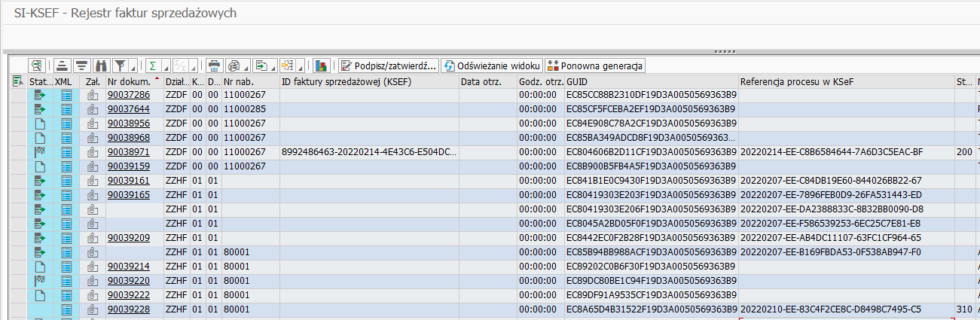The image size is (980, 320).
Task: Click the Details magnifier icon in toolbar
Action: [36, 66]
